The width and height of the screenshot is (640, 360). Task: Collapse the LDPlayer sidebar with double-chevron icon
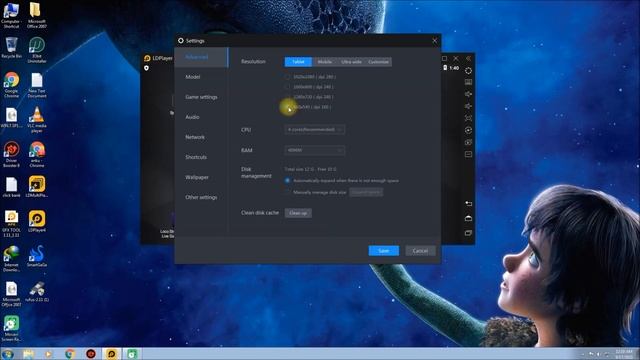[468, 58]
